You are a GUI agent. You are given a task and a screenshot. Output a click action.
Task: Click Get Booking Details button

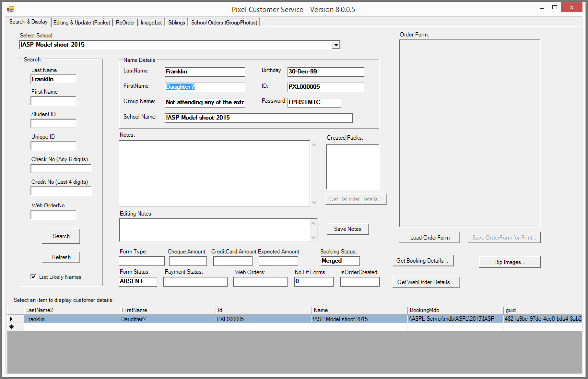click(423, 261)
